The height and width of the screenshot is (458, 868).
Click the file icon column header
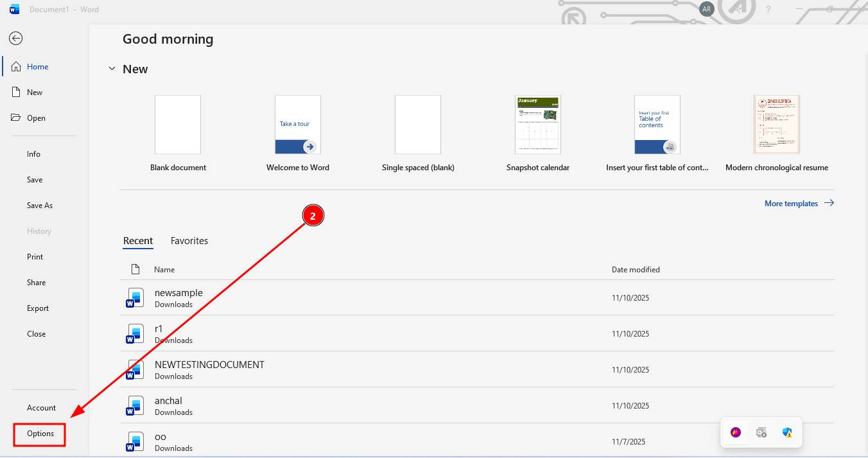click(x=135, y=269)
